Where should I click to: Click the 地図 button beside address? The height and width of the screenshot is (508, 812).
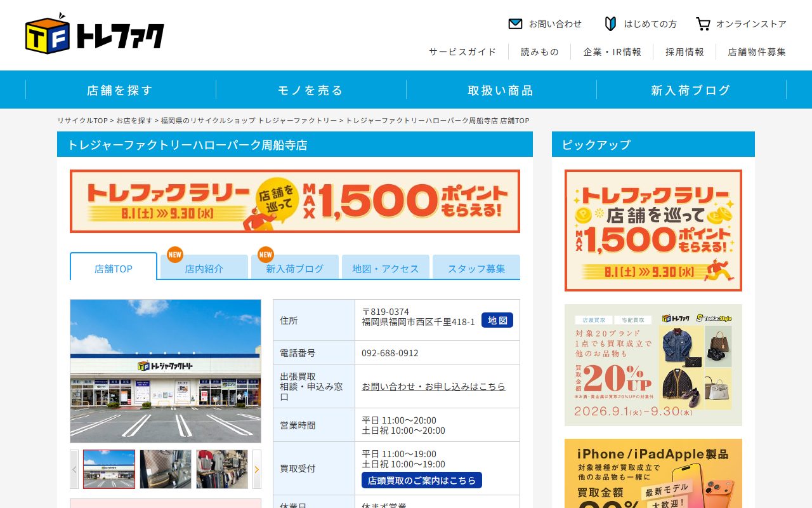click(x=497, y=321)
